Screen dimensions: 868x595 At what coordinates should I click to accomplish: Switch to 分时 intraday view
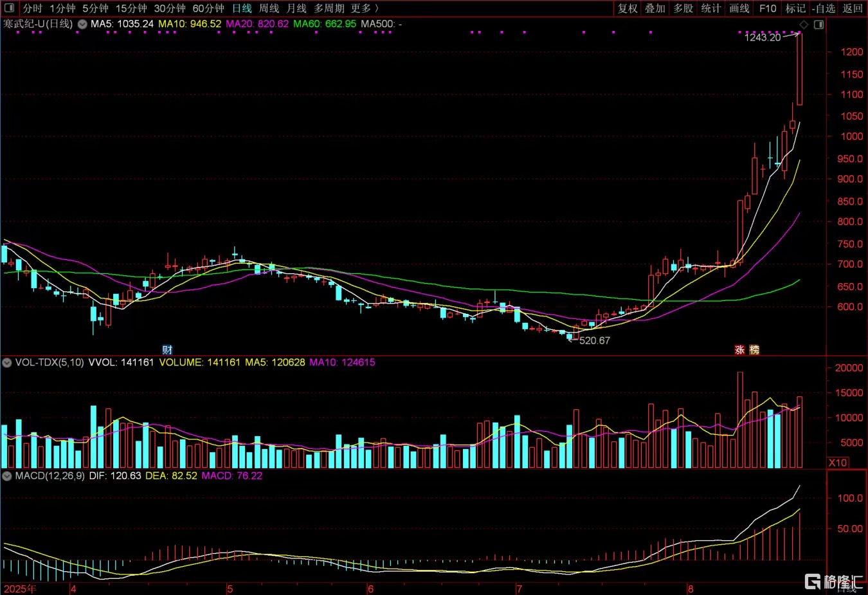click(x=32, y=8)
